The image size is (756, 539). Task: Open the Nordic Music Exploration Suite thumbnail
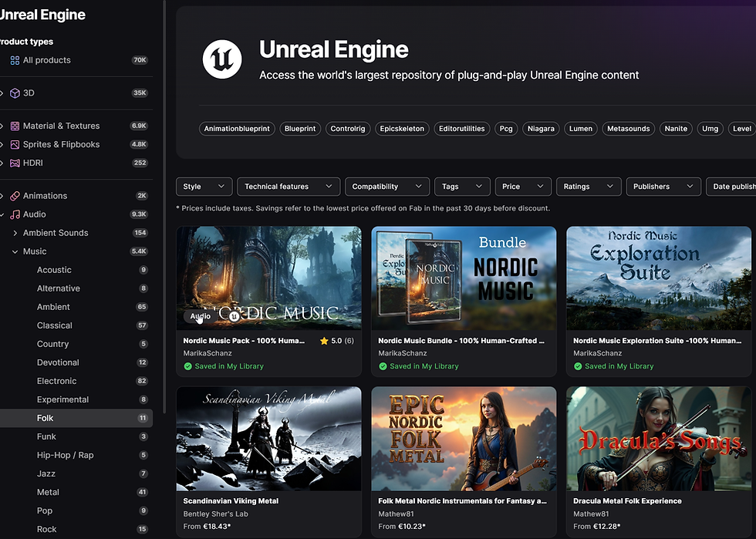tap(659, 278)
